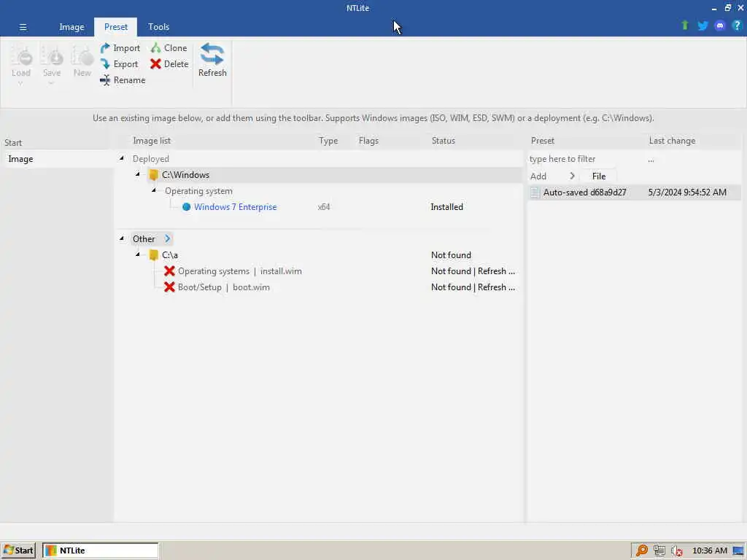Click the Type column header
The width and height of the screenshot is (747, 560).
click(x=328, y=141)
